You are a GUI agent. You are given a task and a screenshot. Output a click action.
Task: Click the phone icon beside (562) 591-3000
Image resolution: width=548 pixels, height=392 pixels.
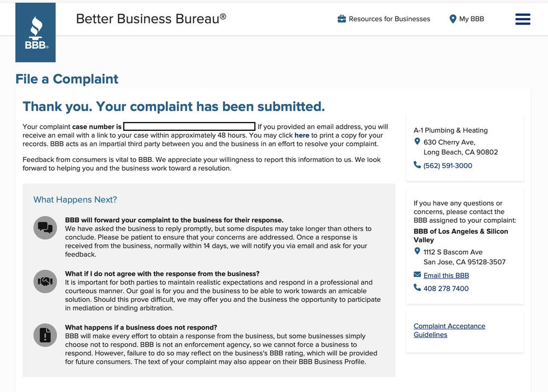coord(417,165)
